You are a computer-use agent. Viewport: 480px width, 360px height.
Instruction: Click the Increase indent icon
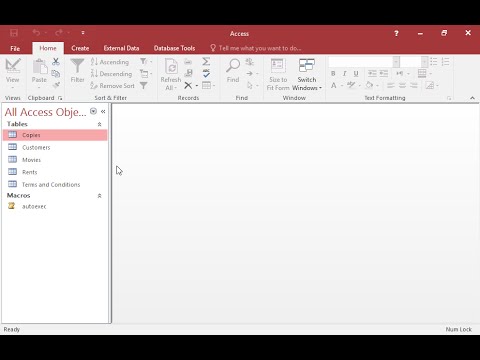(x=384, y=74)
